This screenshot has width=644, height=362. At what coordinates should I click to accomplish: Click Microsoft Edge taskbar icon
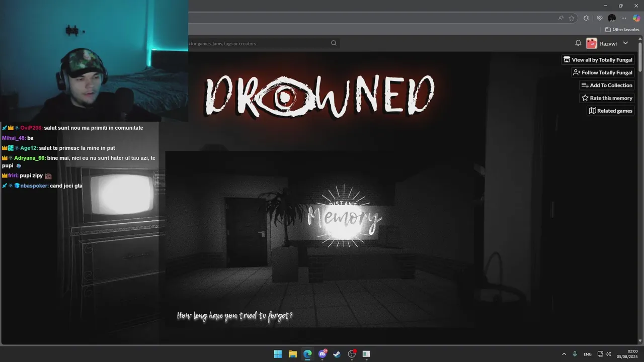point(307,354)
